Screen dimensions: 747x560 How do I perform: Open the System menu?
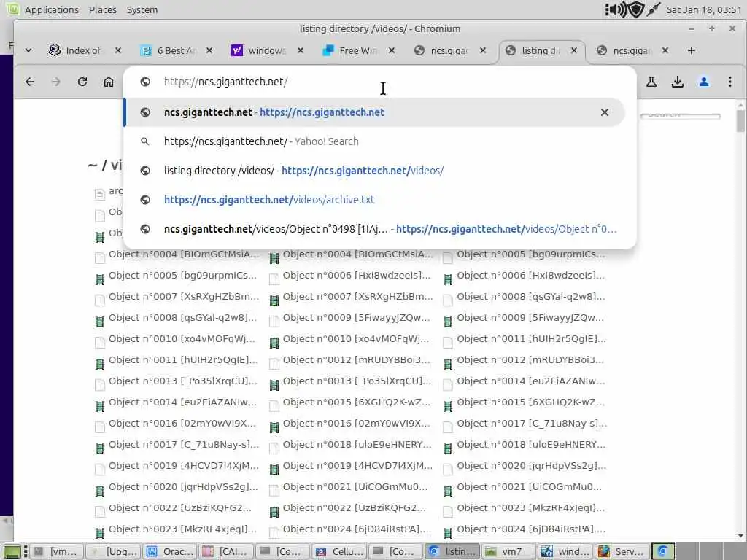[142, 9]
